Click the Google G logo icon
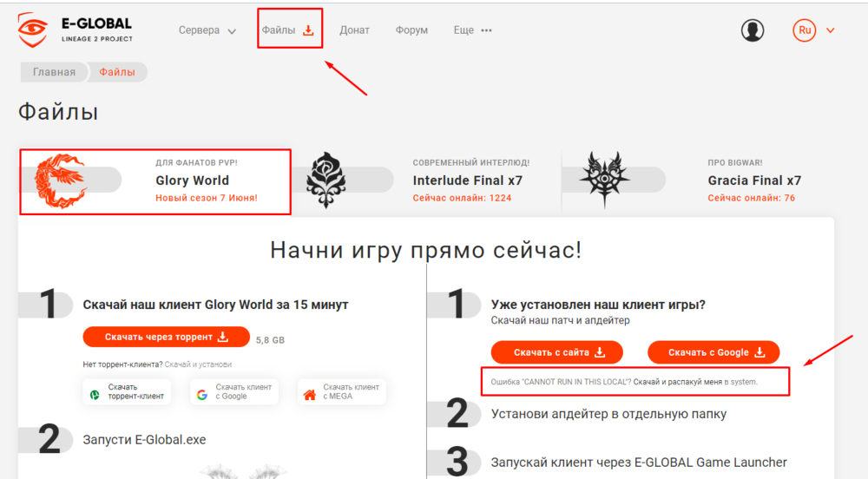The width and height of the screenshot is (868, 479). [x=202, y=395]
